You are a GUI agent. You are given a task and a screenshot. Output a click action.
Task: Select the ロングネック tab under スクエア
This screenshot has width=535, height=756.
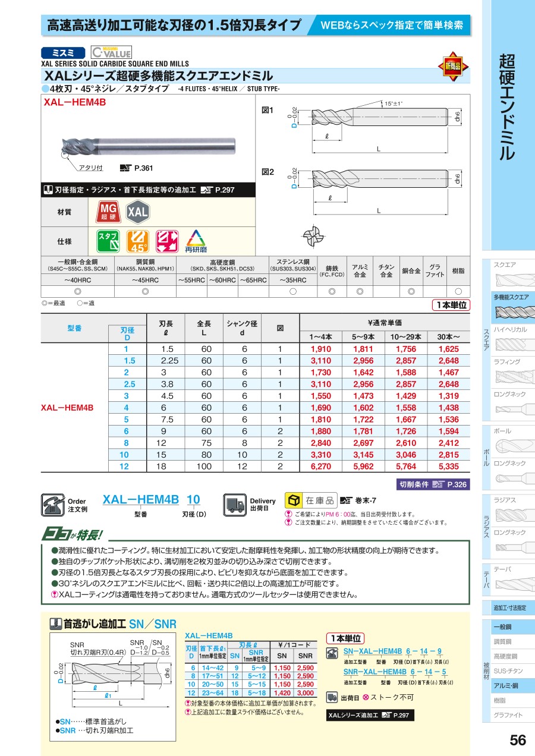(509, 402)
